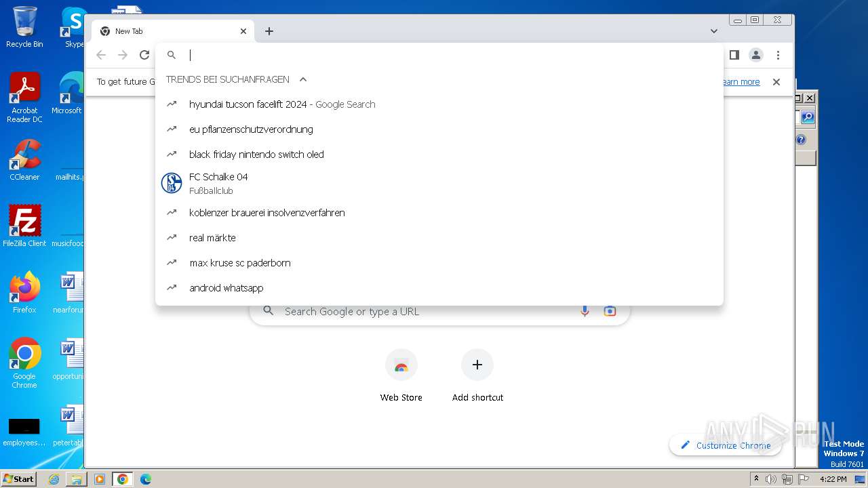Select suggestion hyundai tucson facelift 2024
Viewport: 868px width, 488px height.
tap(439, 104)
